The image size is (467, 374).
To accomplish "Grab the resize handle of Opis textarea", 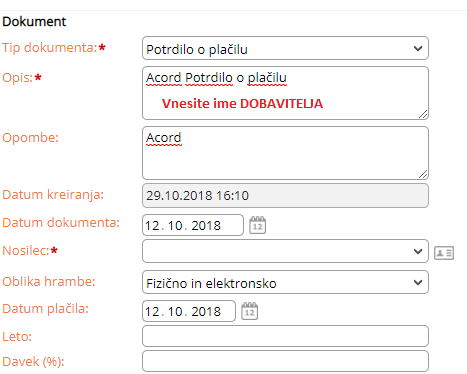I will coord(423,114).
